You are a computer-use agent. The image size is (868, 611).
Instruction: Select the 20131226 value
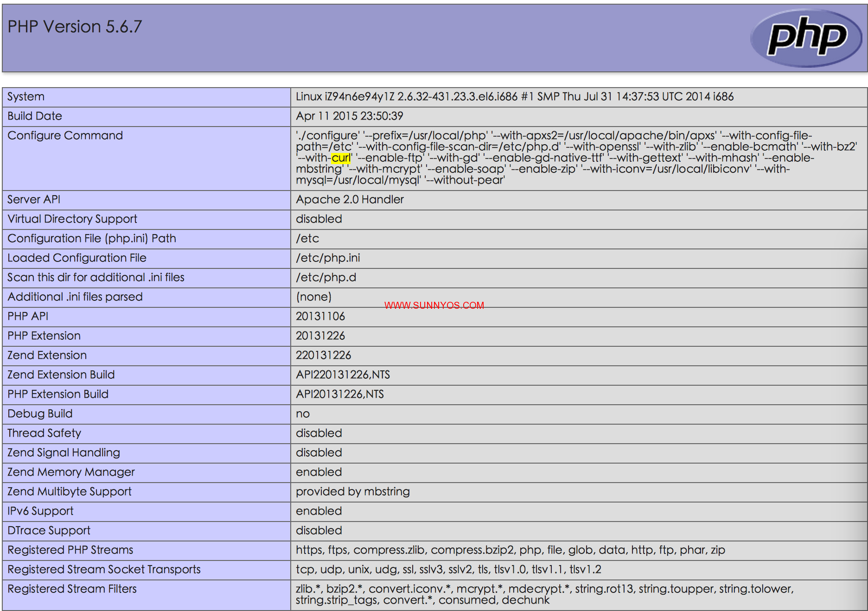tap(320, 336)
